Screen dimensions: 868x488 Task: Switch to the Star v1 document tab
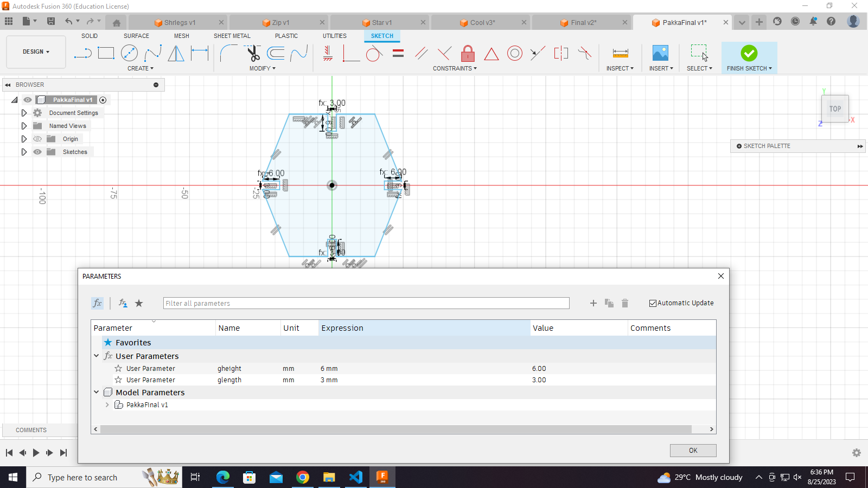coord(382,22)
